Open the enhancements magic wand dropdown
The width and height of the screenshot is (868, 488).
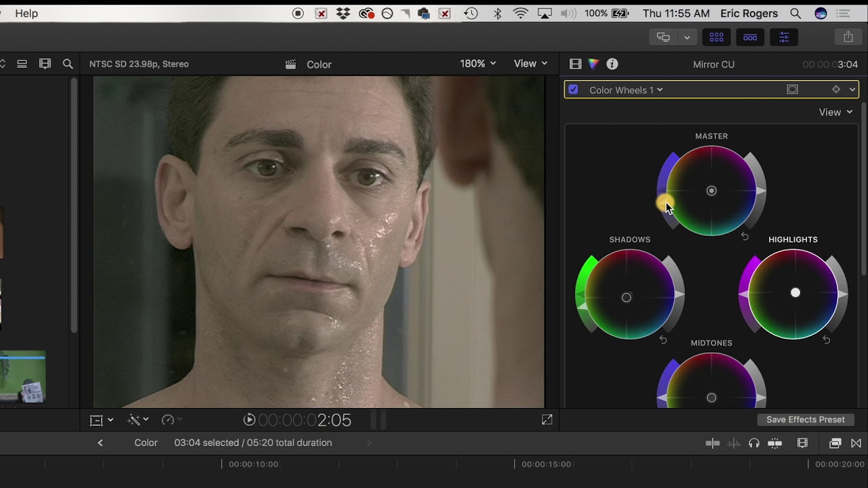pos(138,420)
